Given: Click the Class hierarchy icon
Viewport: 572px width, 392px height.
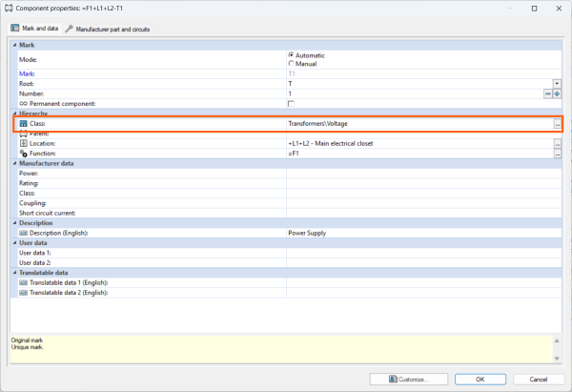Looking at the screenshot, I should pos(23,124).
